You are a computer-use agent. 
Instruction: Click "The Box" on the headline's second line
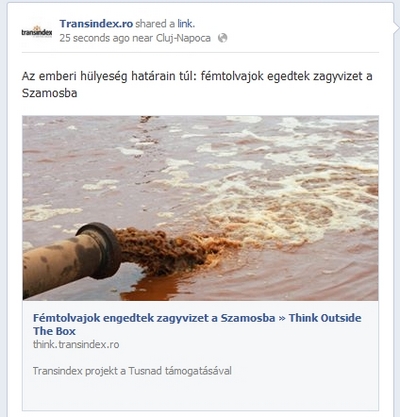54,331
